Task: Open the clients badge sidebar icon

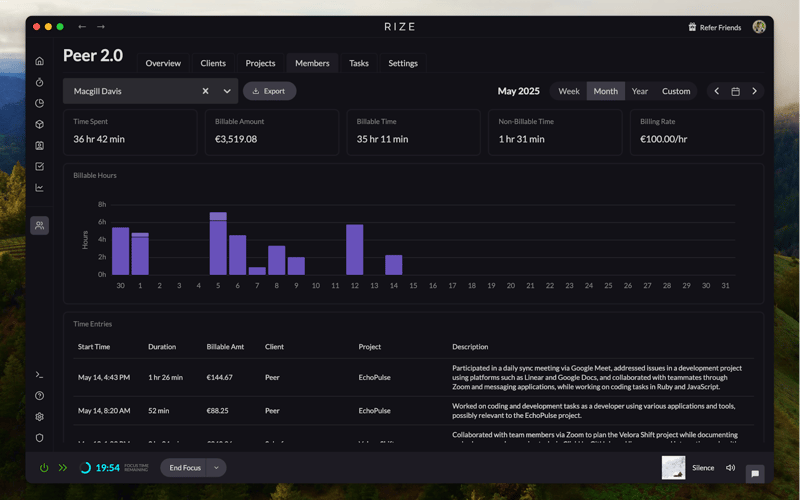Action: (x=39, y=145)
